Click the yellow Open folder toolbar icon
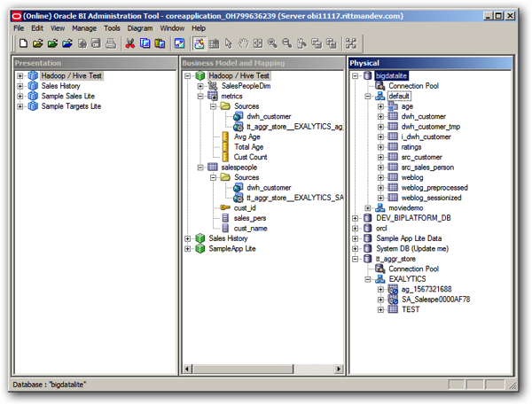 [37, 43]
